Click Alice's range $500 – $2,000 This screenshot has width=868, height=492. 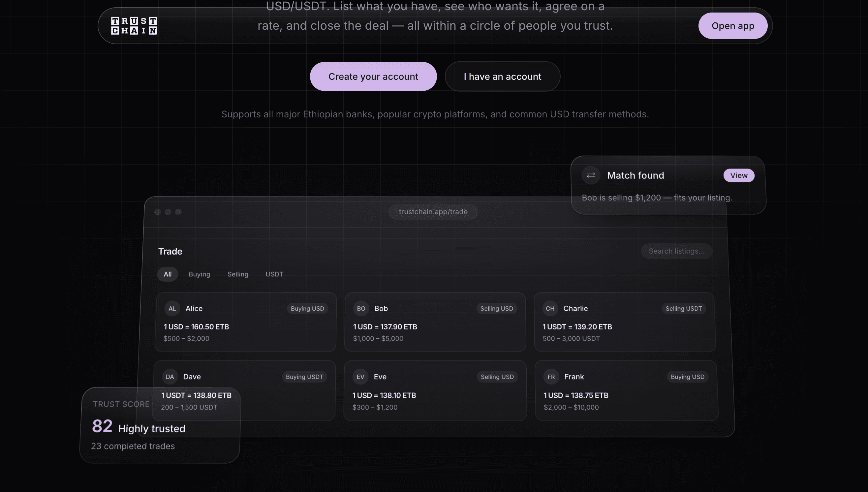point(187,339)
